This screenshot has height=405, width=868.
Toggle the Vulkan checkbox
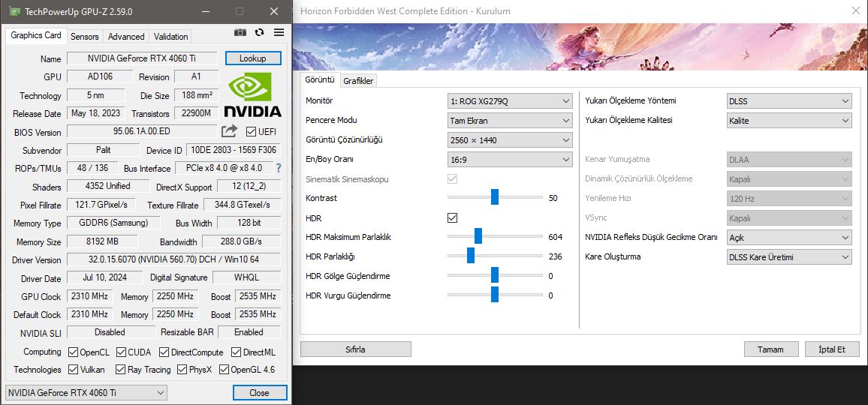(73, 369)
